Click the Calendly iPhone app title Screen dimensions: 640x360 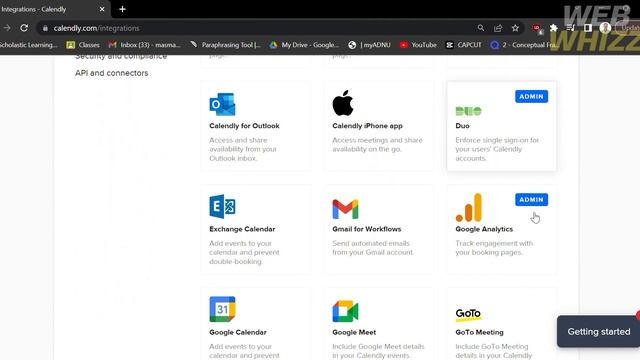click(x=367, y=126)
